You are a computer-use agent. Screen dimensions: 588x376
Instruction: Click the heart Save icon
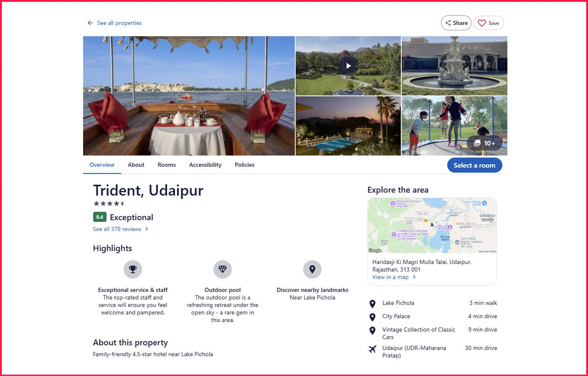pyautogui.click(x=482, y=23)
